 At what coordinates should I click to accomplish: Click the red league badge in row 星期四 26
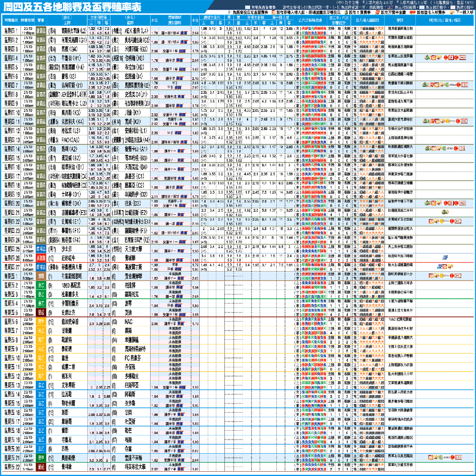point(41,258)
